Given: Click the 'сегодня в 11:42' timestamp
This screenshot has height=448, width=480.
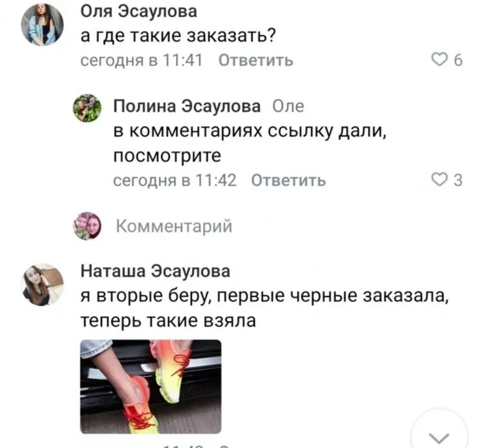Looking at the screenshot, I should [x=175, y=180].
